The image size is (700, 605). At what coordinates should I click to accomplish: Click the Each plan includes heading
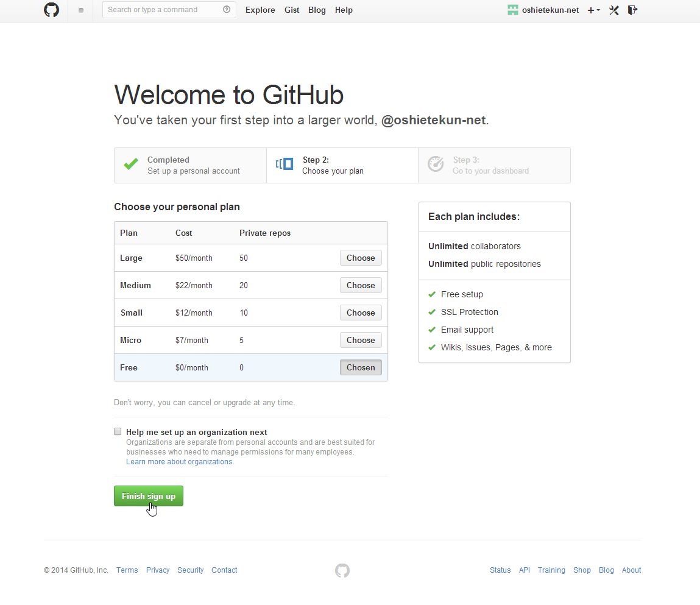[473, 216]
